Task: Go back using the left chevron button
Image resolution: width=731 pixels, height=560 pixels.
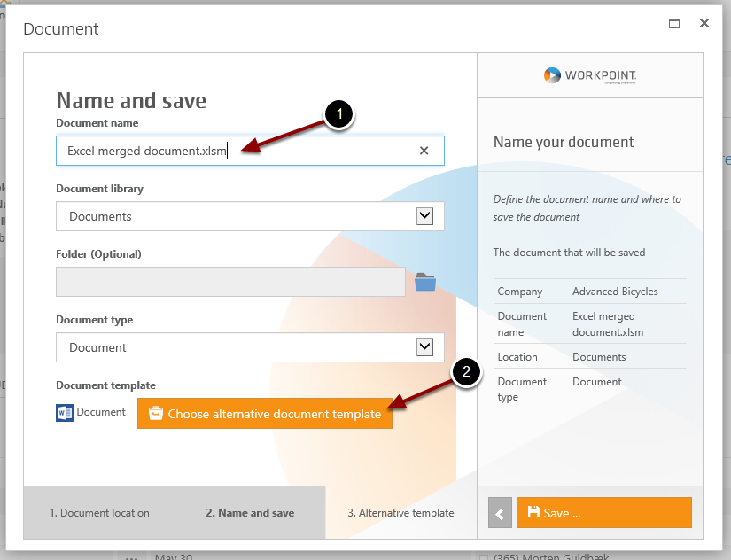Action: tap(500, 513)
